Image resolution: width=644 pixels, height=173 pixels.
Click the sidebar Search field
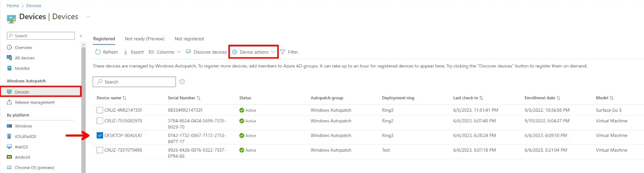pos(41,36)
